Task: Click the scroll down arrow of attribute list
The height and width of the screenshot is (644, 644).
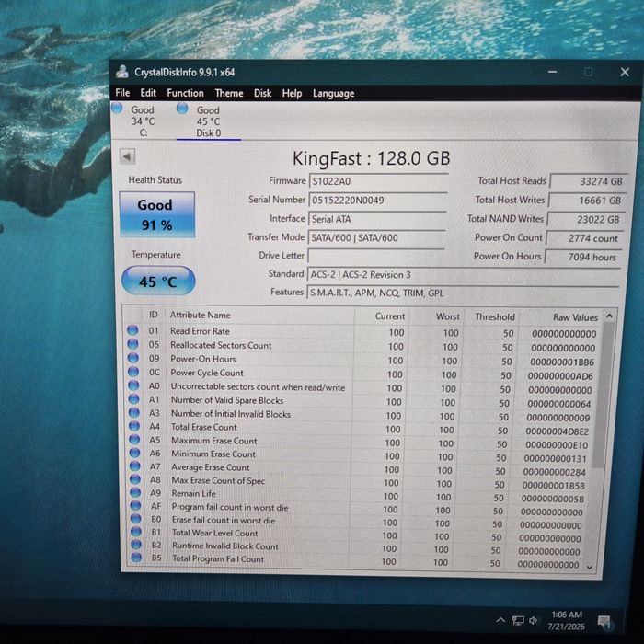Action: coord(590,568)
